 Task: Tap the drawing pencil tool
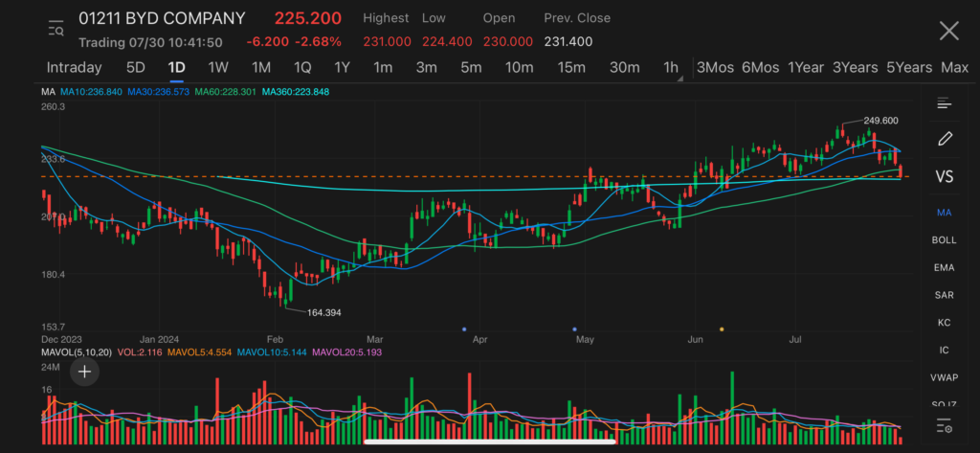click(944, 139)
